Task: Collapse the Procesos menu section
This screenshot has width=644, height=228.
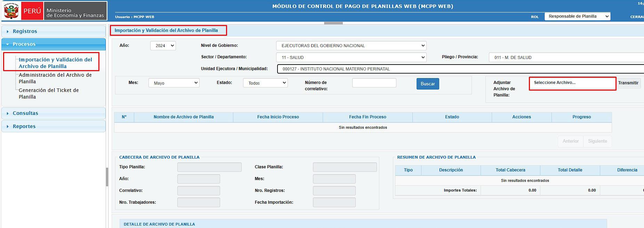Action: [54, 44]
